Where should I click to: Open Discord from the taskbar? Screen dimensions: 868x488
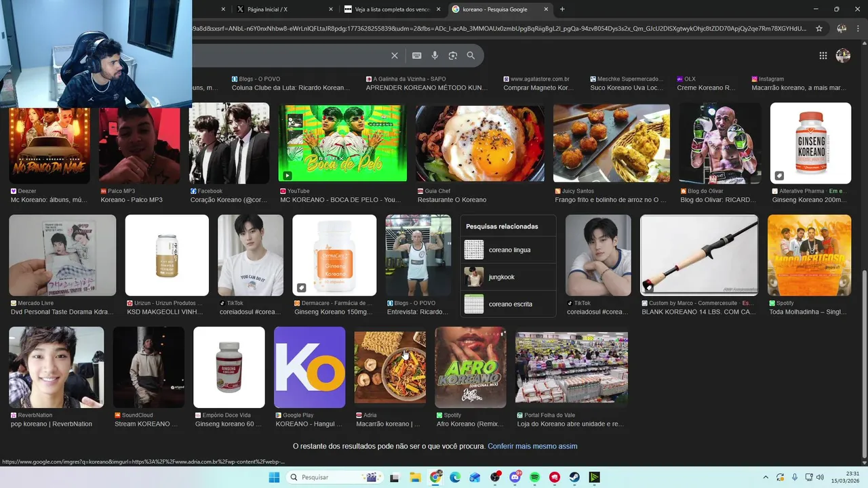click(x=515, y=477)
